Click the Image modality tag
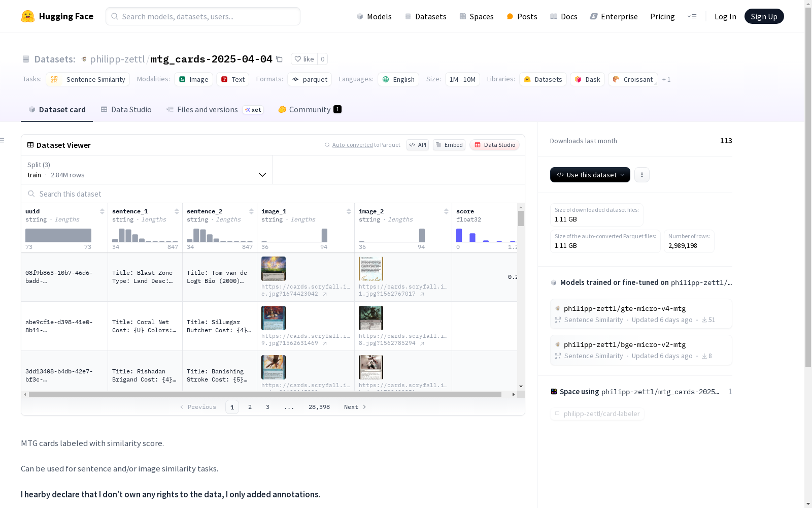 [193, 79]
